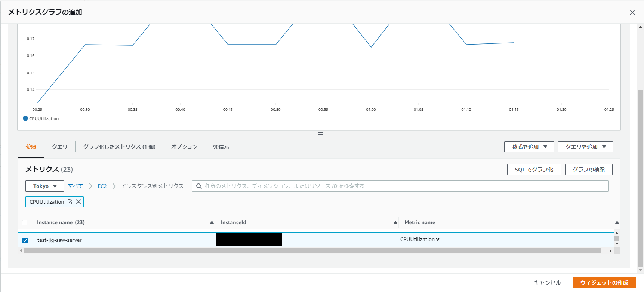The width and height of the screenshot is (644, 292).
Task: Remove the CPUUtilization filter tag
Action: pos(78,202)
